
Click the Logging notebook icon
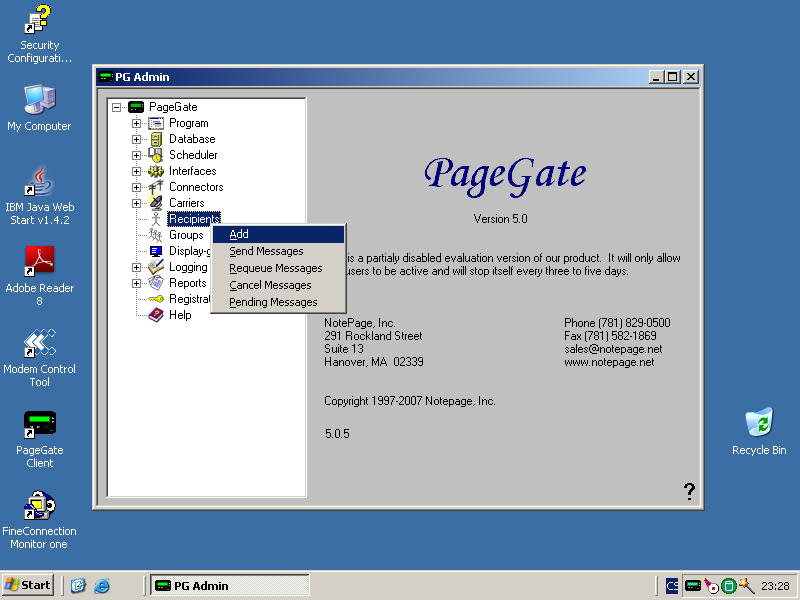(x=156, y=267)
